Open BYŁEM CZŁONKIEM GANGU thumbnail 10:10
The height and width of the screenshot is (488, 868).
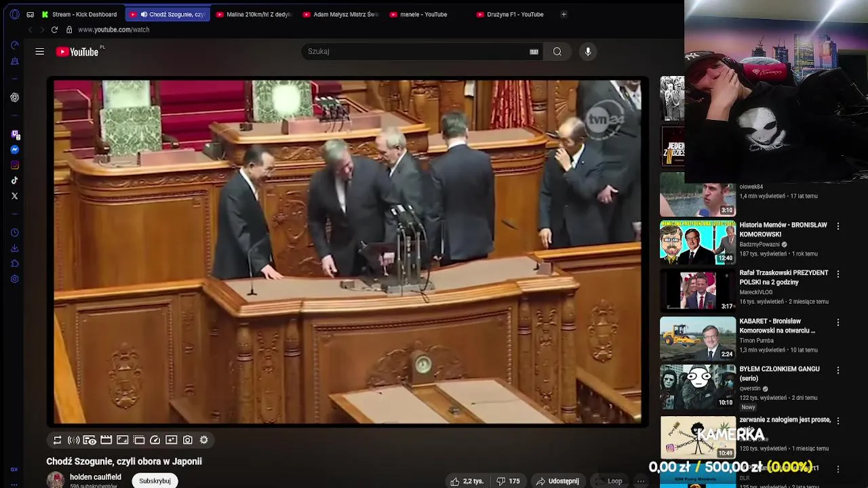coord(698,386)
